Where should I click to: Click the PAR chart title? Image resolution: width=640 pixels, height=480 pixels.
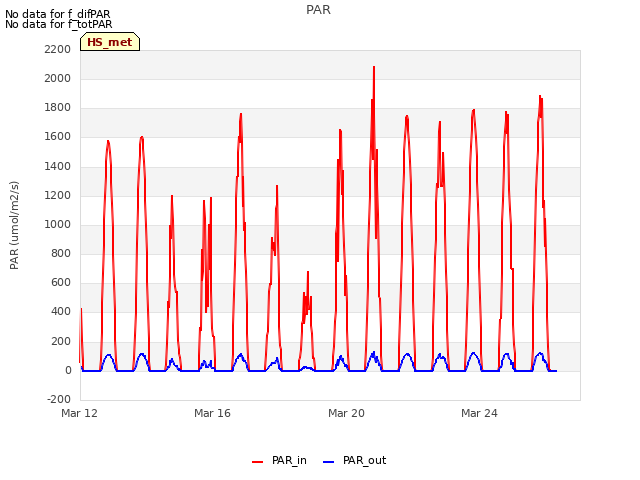pyautogui.click(x=318, y=10)
